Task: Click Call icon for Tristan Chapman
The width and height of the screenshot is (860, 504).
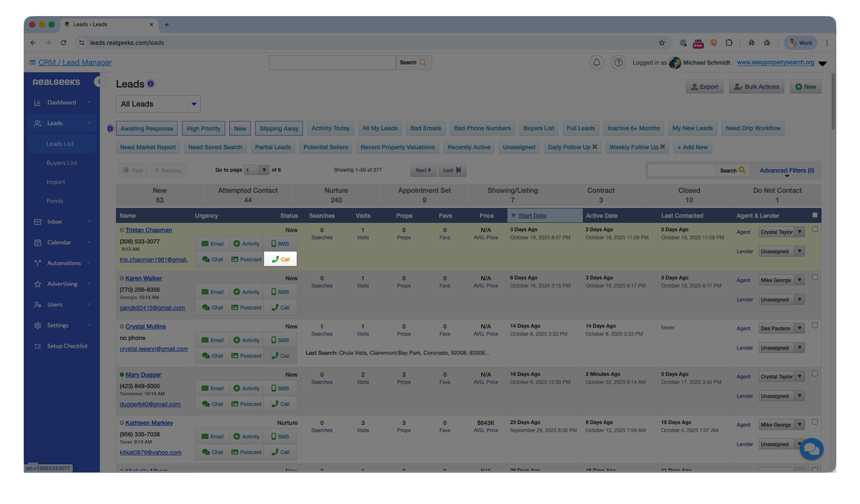Action: click(x=281, y=259)
